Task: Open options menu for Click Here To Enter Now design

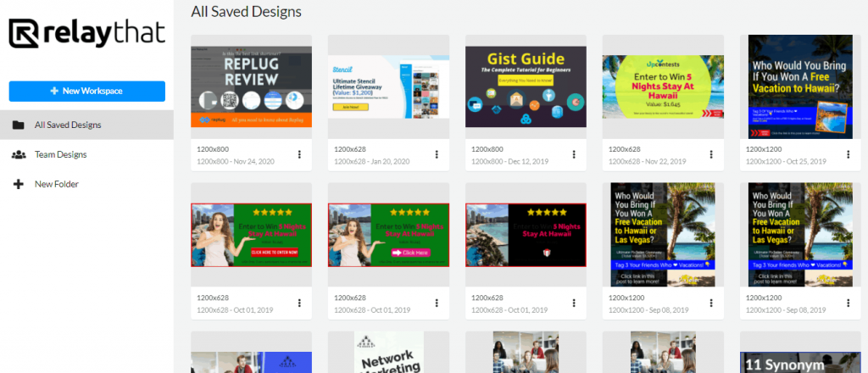Action: 299,303
